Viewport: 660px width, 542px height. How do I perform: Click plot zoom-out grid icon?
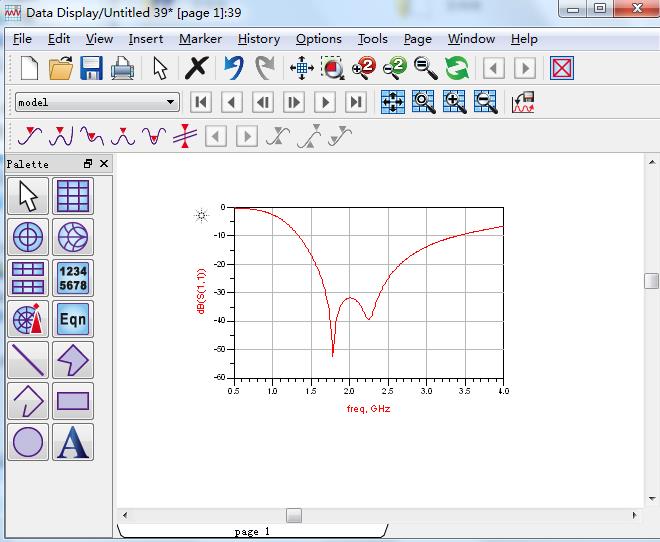(x=486, y=102)
